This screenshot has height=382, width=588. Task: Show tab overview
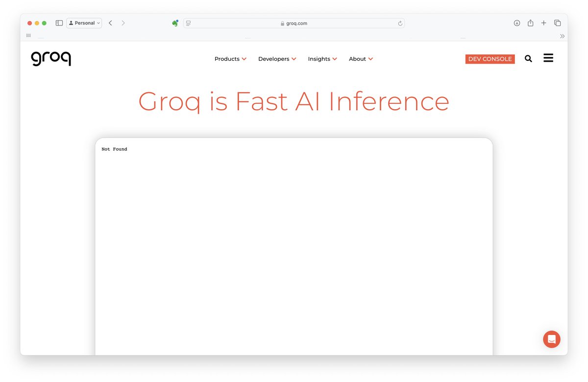click(x=558, y=23)
